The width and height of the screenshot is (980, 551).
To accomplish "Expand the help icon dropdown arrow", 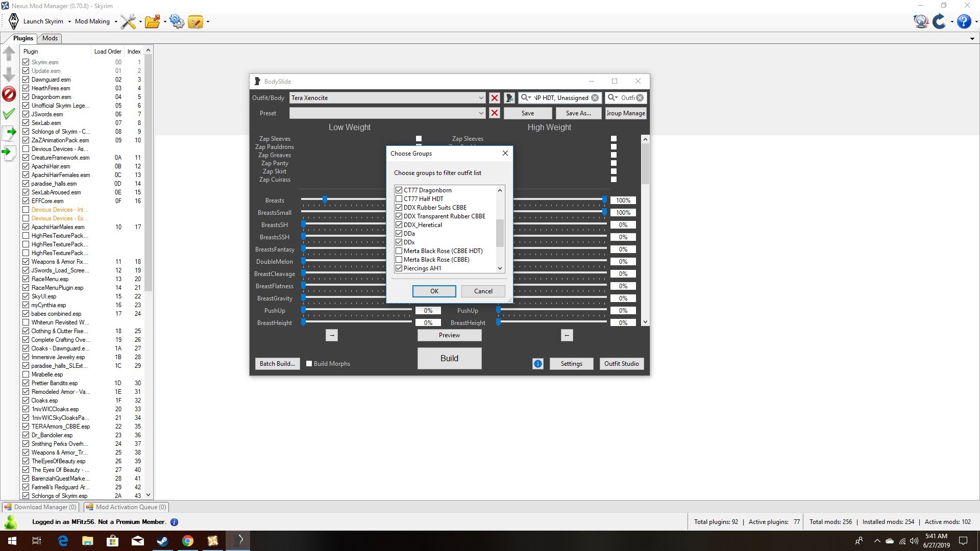I will click(x=976, y=22).
